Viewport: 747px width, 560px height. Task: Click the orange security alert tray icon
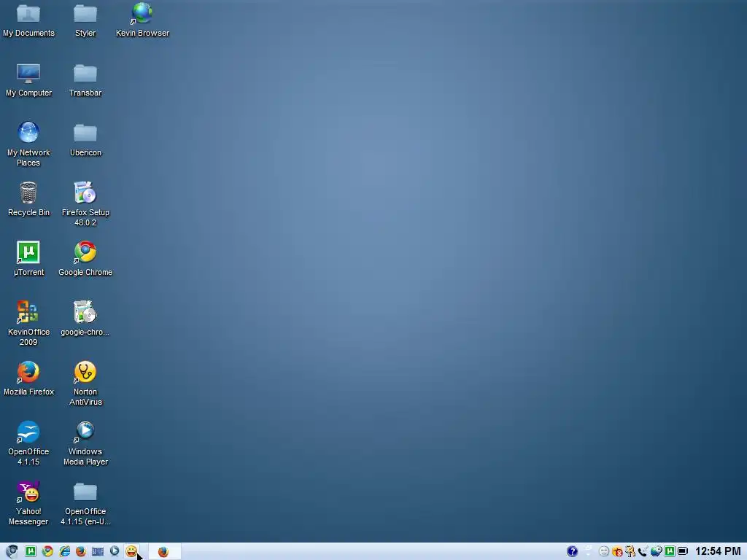(617, 551)
